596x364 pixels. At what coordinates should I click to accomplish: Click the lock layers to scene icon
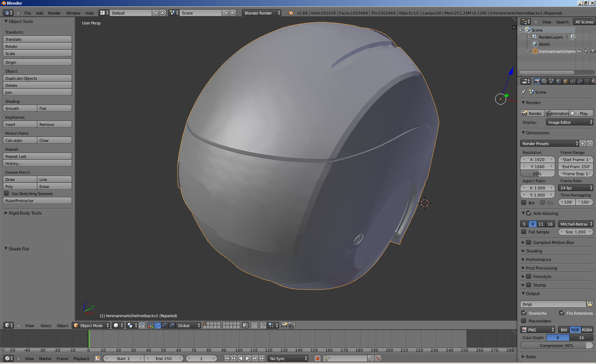(245, 325)
